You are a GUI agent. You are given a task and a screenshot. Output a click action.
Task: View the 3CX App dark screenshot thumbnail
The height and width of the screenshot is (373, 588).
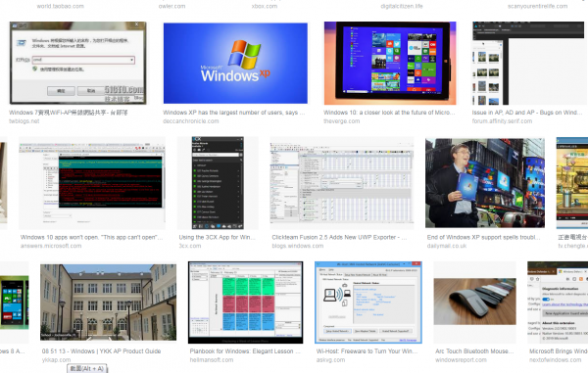tap(218, 183)
